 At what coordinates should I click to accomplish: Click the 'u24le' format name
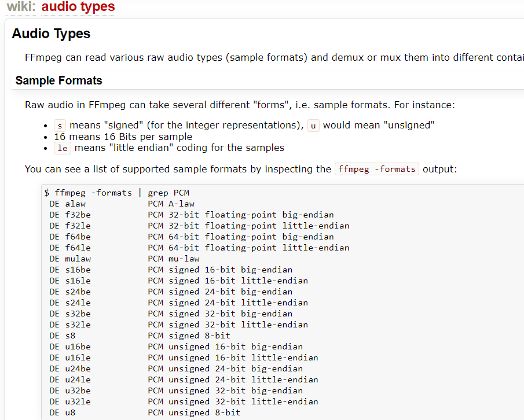[78, 380]
